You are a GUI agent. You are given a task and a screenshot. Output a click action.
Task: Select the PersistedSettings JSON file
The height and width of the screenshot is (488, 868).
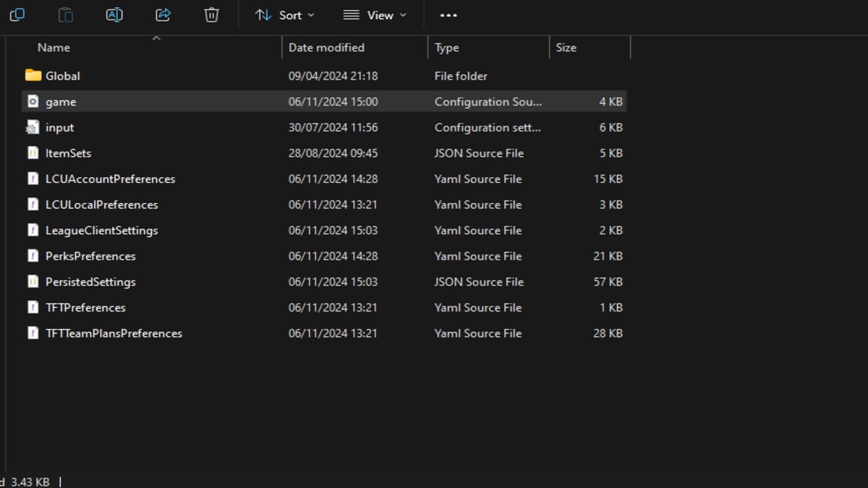coord(90,282)
